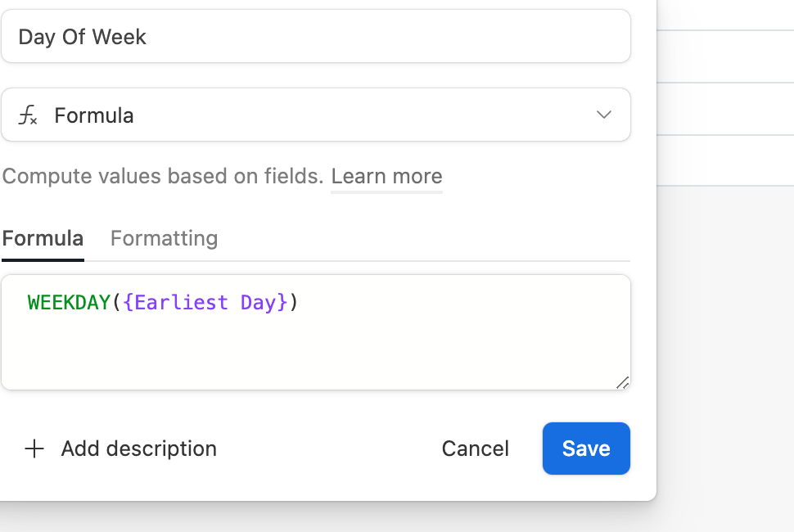Click the Compute values based on fields text
Screen dimensions: 794x532
(x=163, y=176)
